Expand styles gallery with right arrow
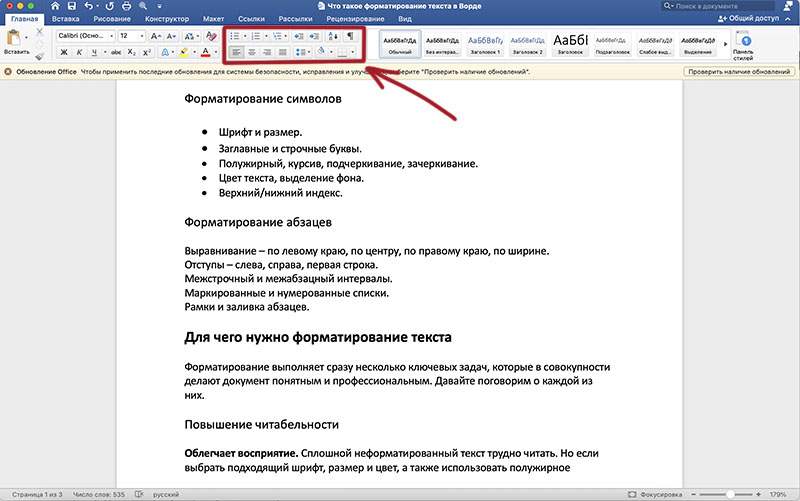This screenshot has width=800, height=501. coord(725,44)
